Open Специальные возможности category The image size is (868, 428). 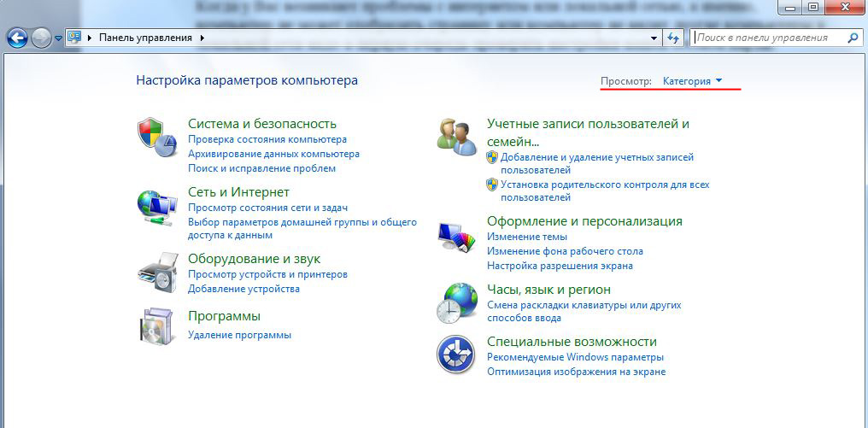[x=572, y=342]
